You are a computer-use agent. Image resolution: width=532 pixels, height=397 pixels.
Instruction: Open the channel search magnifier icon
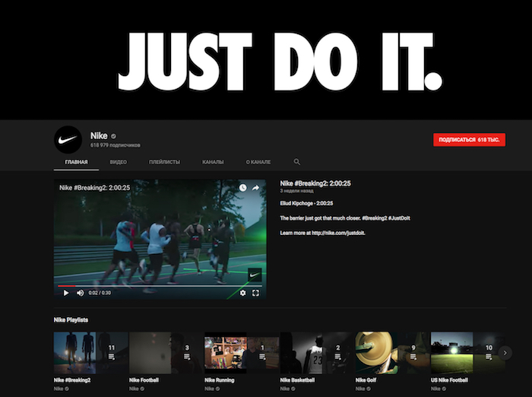tap(297, 162)
